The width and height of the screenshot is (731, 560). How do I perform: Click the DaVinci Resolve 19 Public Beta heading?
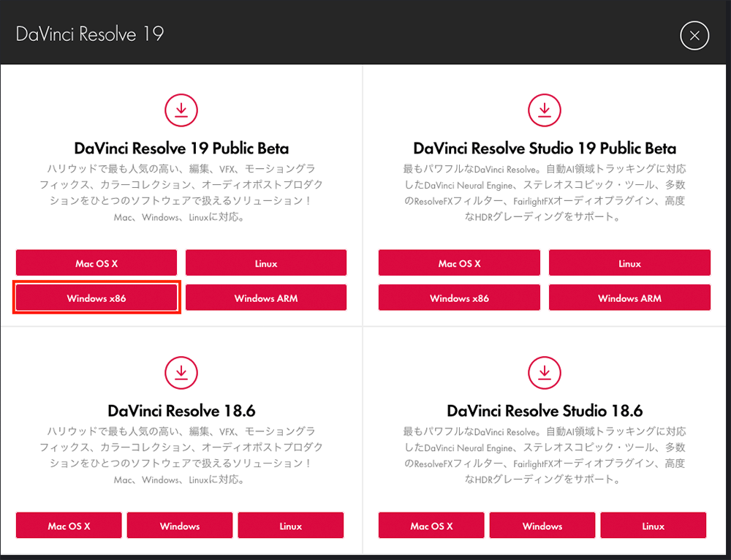[x=181, y=148]
